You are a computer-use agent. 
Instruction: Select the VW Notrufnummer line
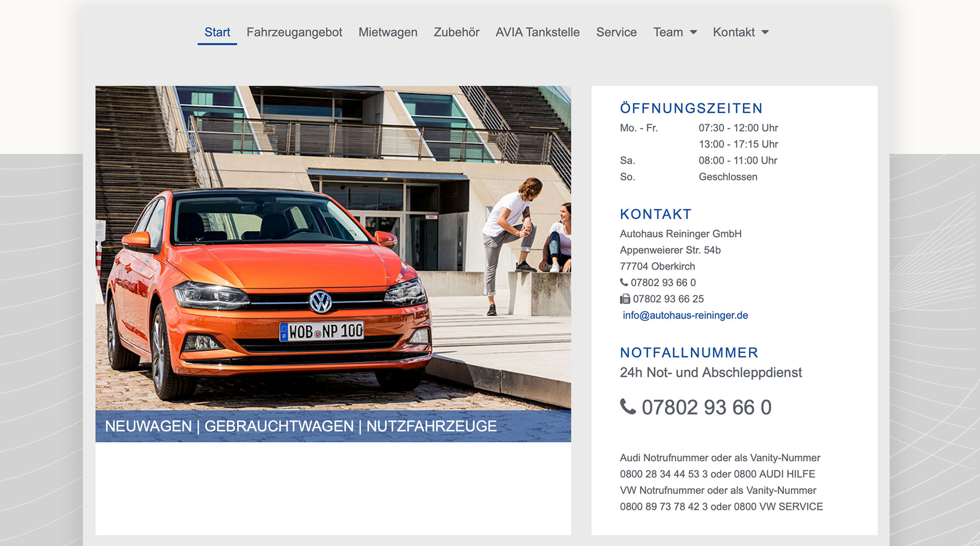[718, 490]
